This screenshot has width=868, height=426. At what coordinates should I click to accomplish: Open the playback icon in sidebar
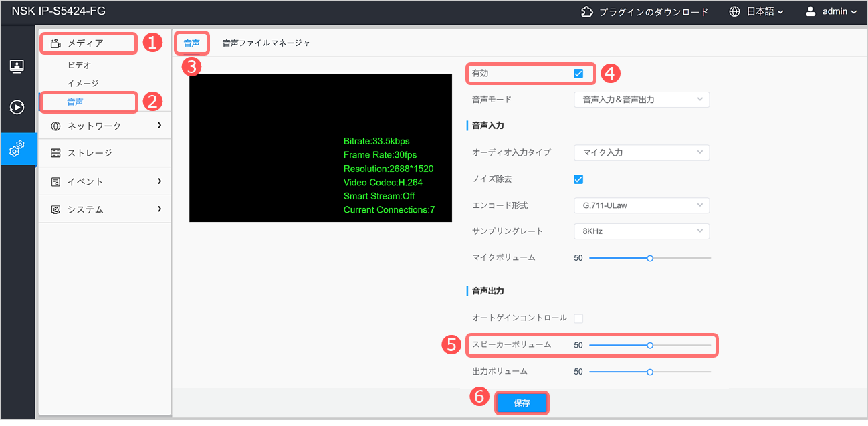17,107
